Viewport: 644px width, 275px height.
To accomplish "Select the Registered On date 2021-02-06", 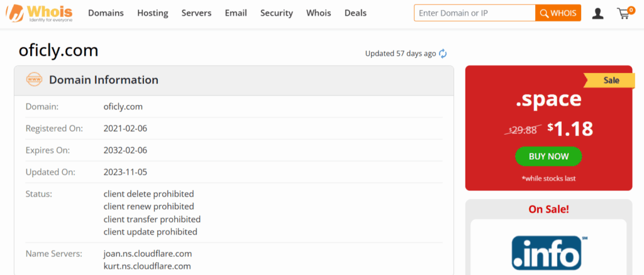I will [x=125, y=128].
